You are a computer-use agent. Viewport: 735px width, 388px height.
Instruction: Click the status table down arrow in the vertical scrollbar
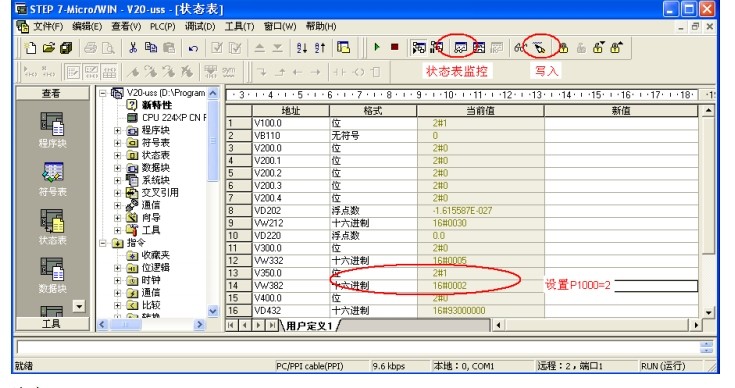(708, 312)
